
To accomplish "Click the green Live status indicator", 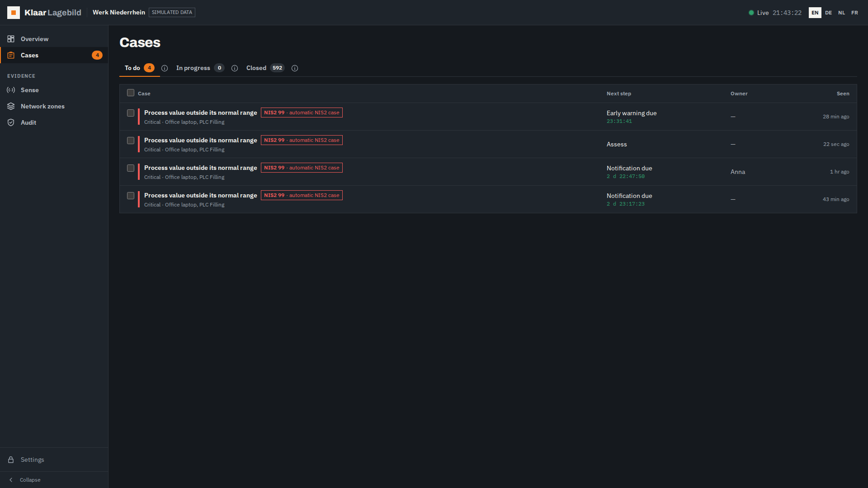I will click(x=751, y=13).
